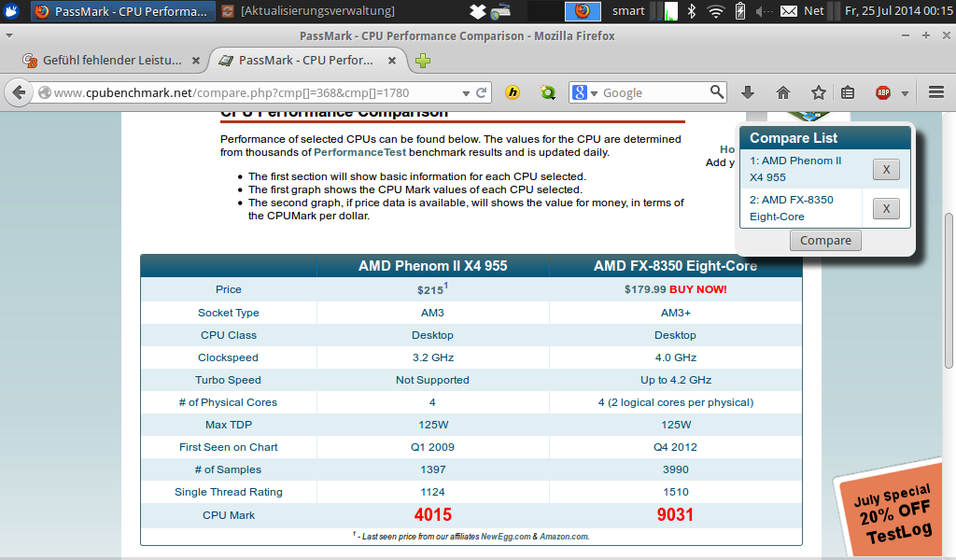Screen dimensions: 956x560
Task: Click the globe site identity icon
Action: pos(45,92)
